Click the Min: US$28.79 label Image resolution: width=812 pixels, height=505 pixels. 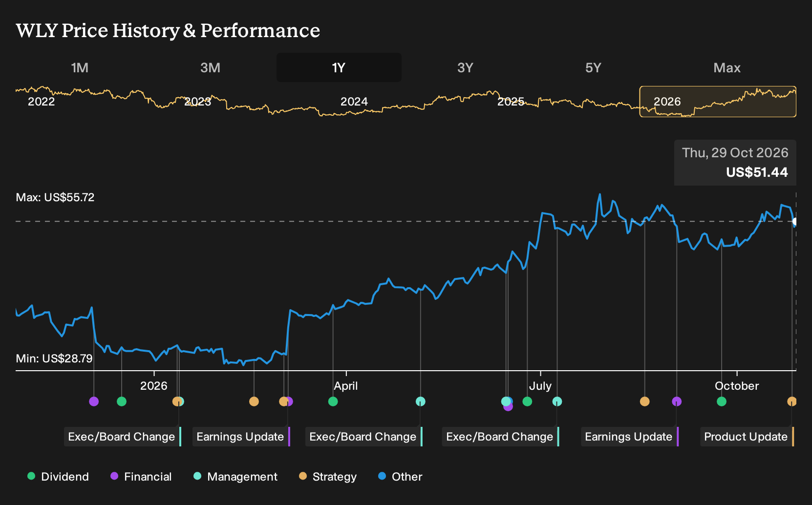tap(54, 358)
